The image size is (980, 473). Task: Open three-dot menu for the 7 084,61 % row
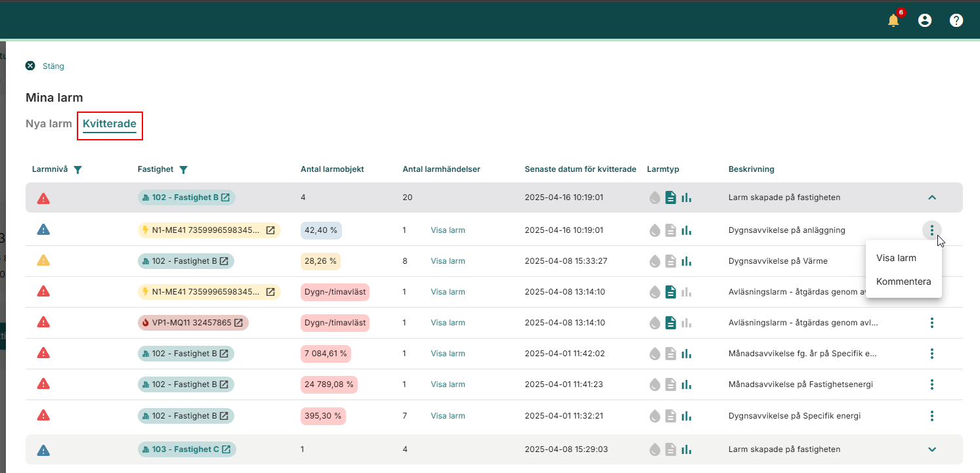932,354
